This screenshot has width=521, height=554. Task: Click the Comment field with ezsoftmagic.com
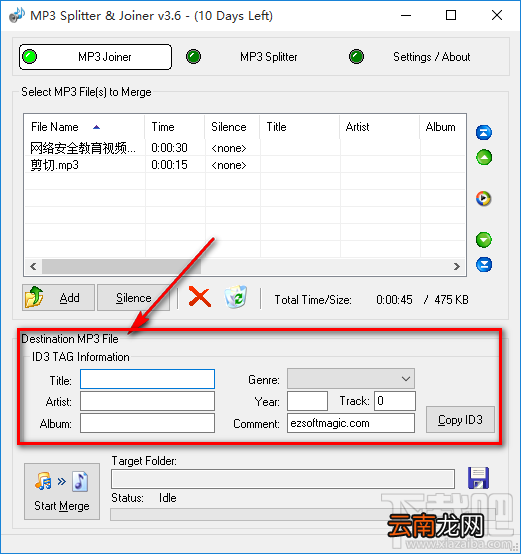click(351, 423)
